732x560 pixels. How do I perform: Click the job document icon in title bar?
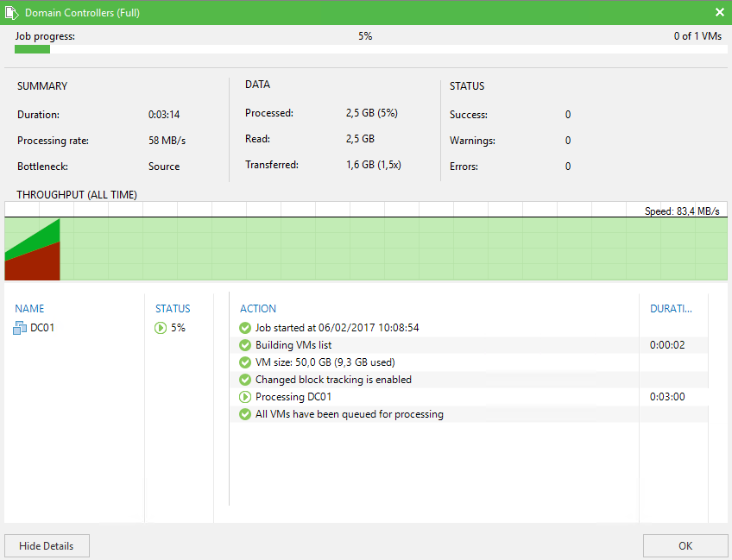12,13
